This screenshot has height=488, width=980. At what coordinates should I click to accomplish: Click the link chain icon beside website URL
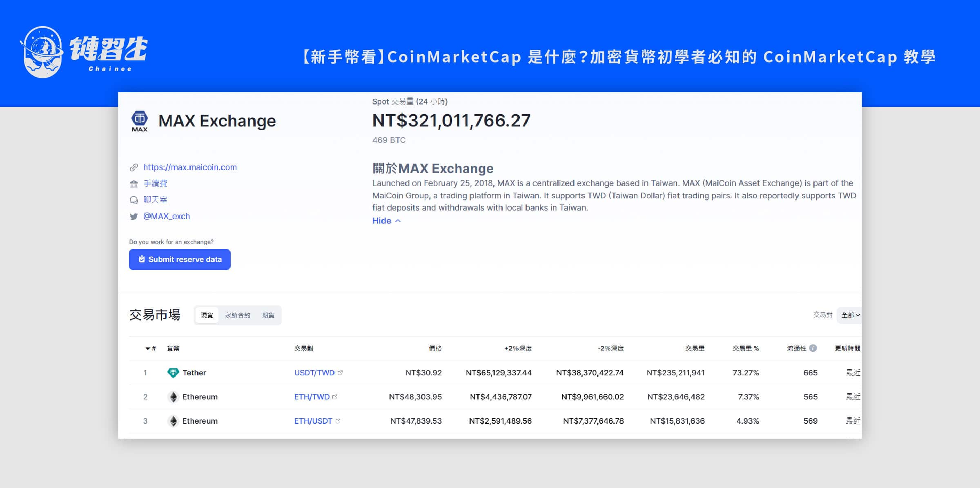pyautogui.click(x=134, y=167)
